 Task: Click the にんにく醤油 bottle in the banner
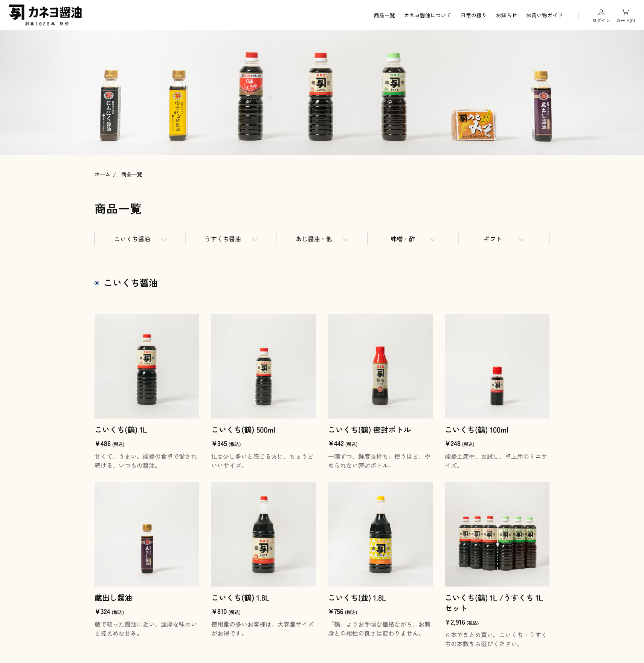[x=110, y=105]
